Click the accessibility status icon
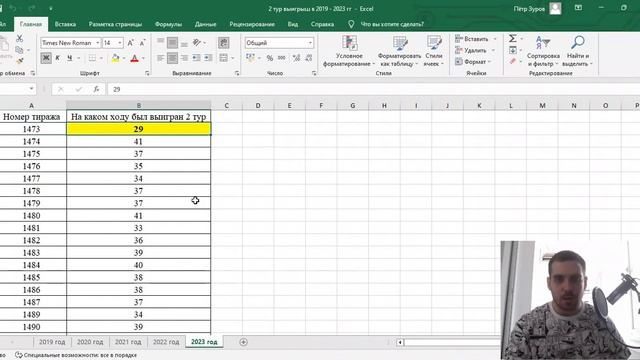The height and width of the screenshot is (360, 640). click(x=19, y=355)
